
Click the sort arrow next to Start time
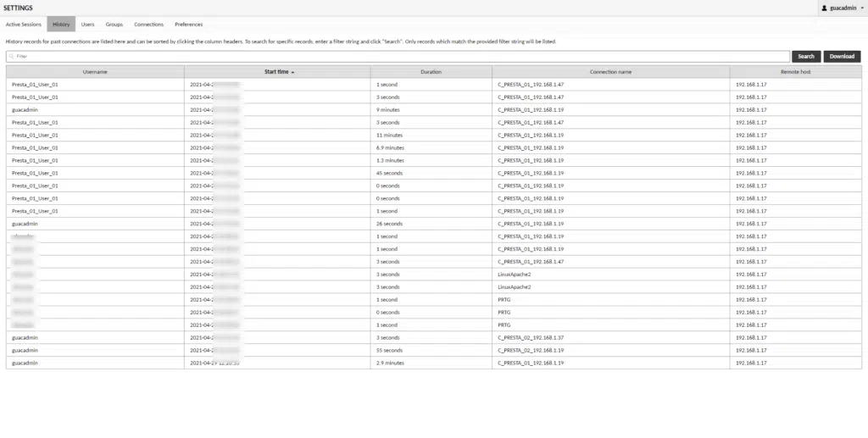coord(292,72)
